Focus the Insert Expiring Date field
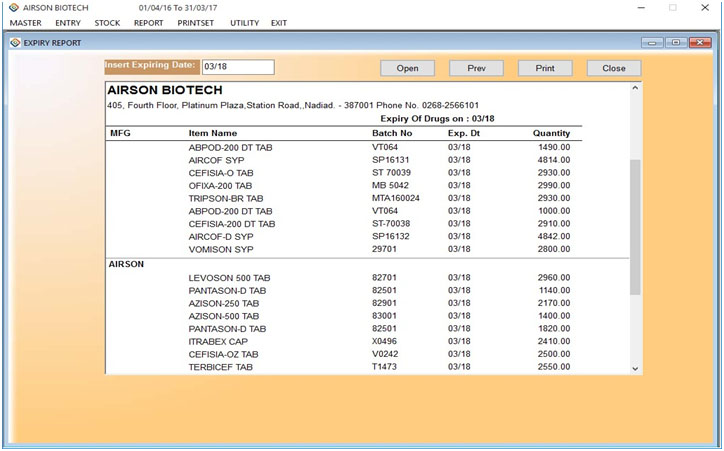 (237, 67)
